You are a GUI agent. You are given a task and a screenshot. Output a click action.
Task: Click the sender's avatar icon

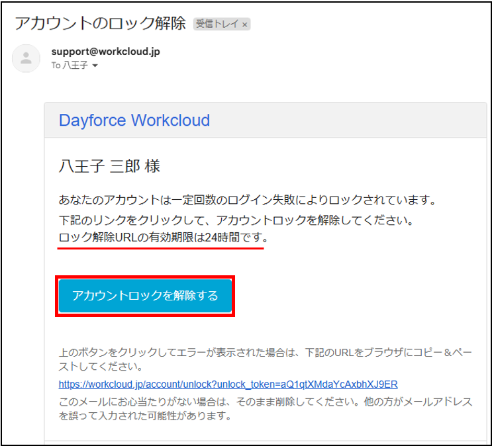pyautogui.click(x=26, y=58)
